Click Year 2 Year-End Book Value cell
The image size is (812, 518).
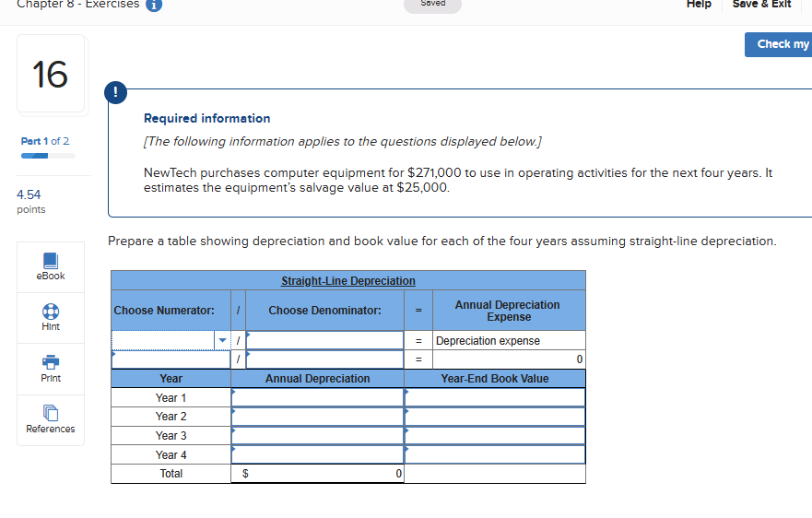(495, 417)
